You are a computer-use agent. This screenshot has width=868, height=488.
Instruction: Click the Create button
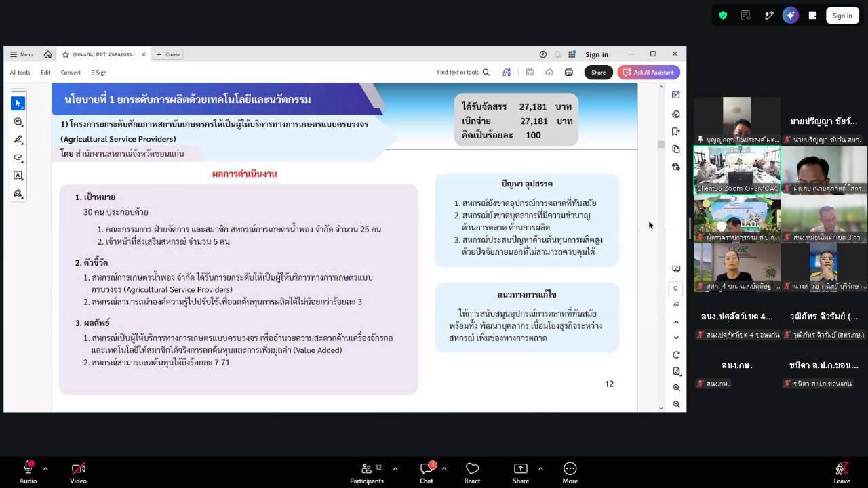[x=168, y=54]
